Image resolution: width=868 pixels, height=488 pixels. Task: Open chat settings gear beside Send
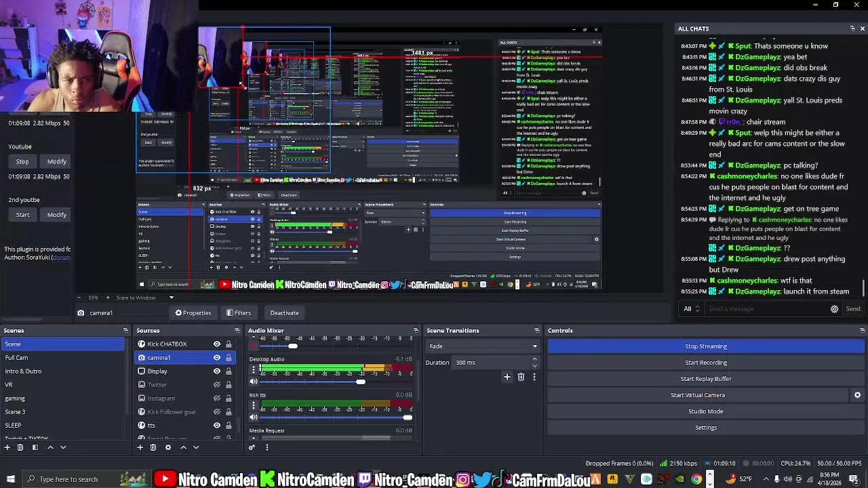835,309
